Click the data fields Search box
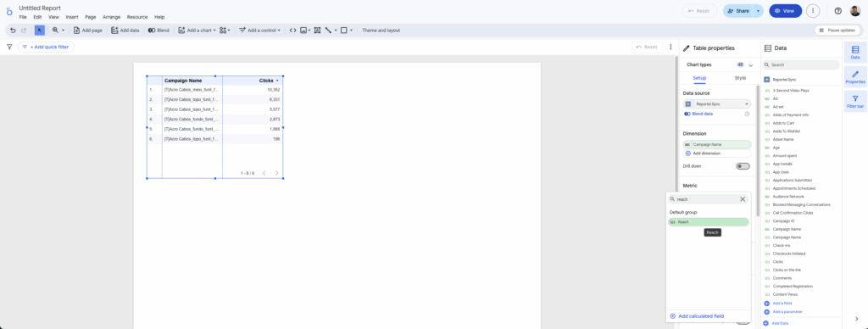 (x=802, y=64)
